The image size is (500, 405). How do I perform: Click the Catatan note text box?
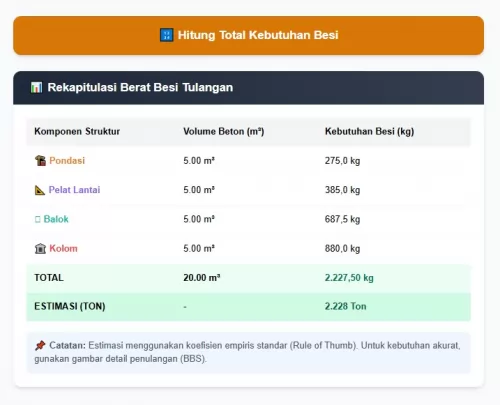pos(248,353)
